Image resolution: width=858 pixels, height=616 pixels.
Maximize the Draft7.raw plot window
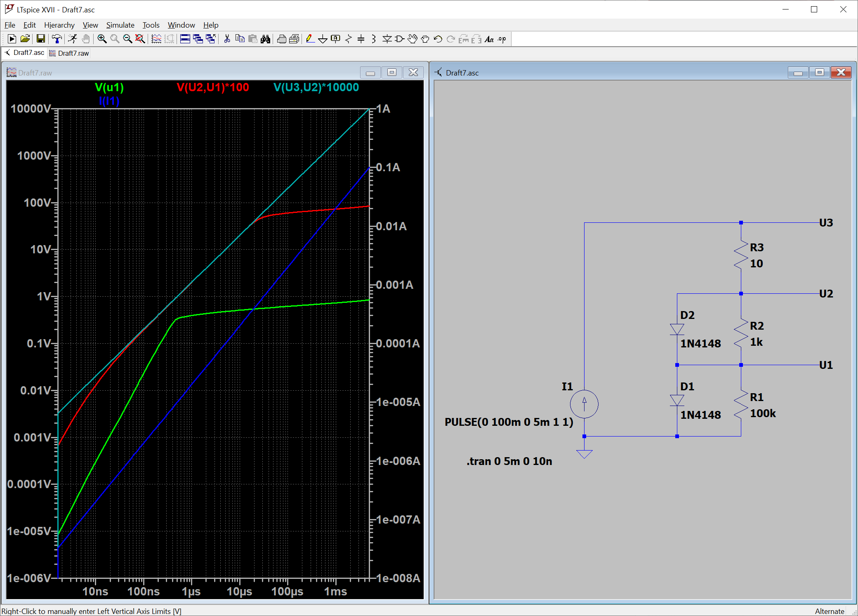[392, 73]
